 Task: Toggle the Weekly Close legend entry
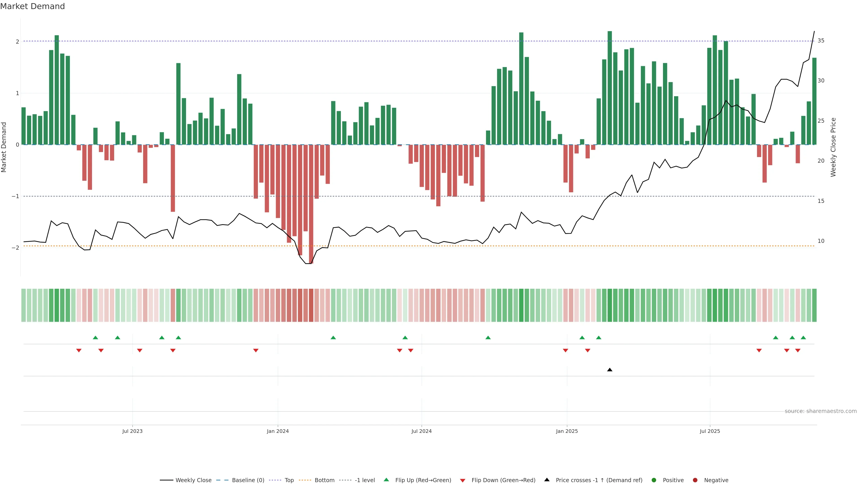tap(193, 480)
